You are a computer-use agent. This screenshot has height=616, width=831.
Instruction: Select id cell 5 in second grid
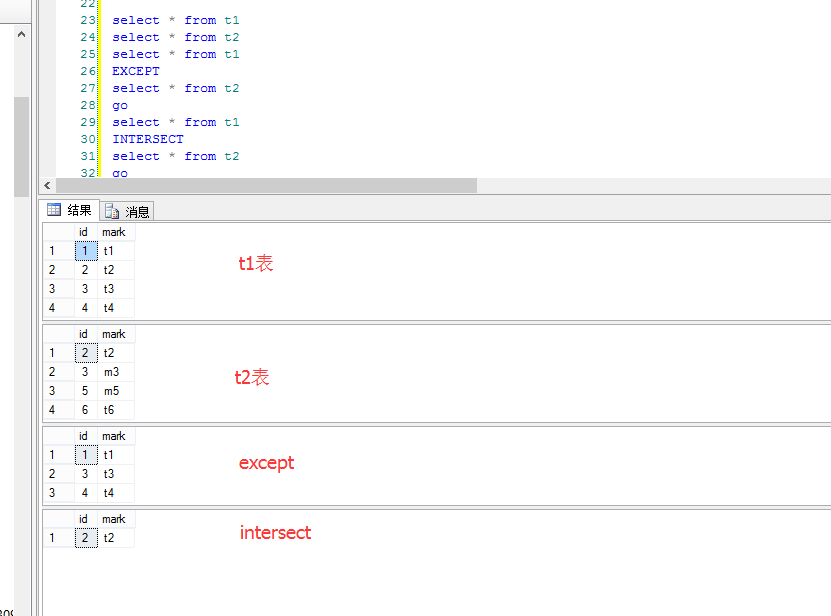86,391
